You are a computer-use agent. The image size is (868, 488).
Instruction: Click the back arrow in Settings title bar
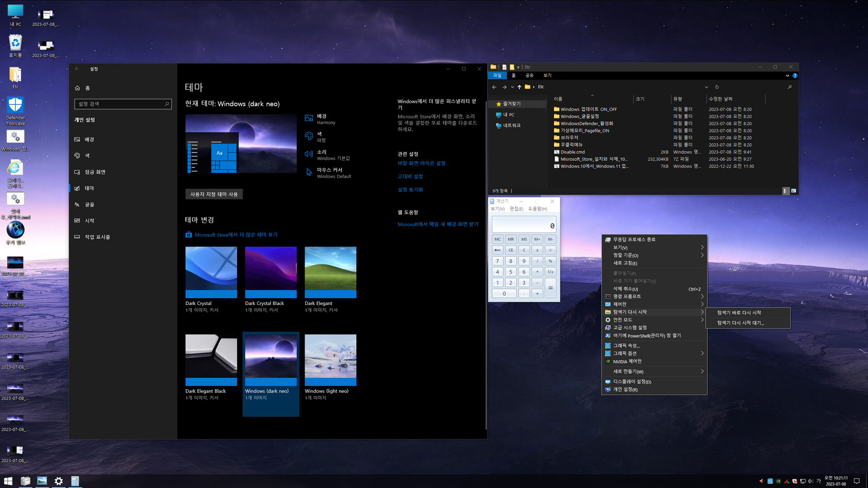[x=77, y=69]
